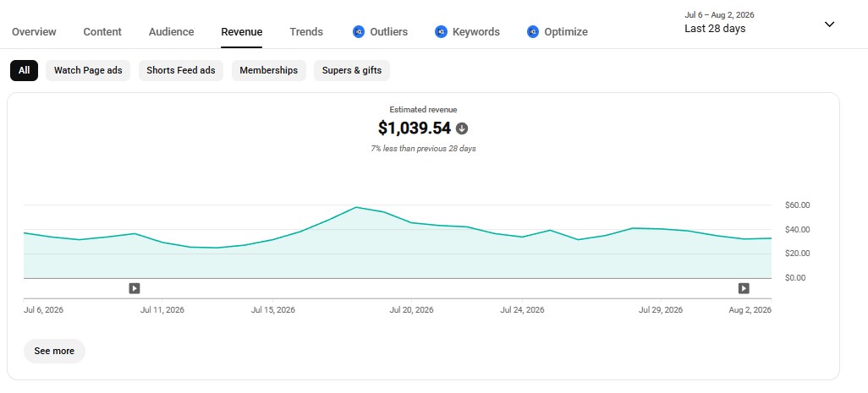Viewport: 868px width, 393px height.
Task: Filter by Shorts Feed ads
Action: point(180,70)
